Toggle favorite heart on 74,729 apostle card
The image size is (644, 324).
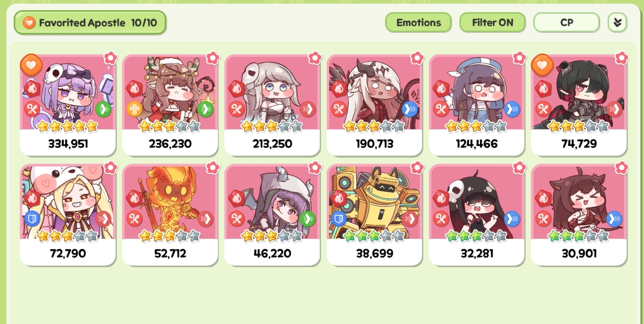[542, 65]
